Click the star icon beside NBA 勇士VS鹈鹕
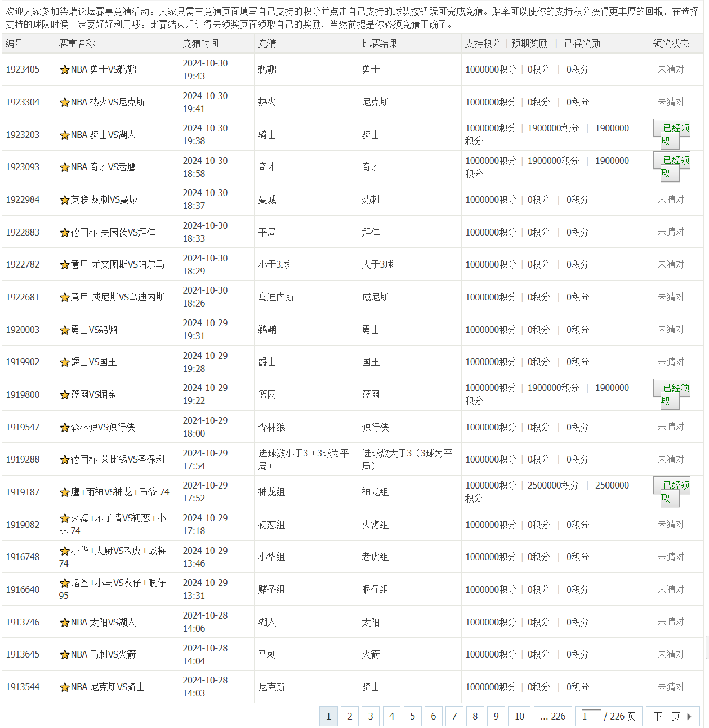709x728 pixels. [x=64, y=70]
